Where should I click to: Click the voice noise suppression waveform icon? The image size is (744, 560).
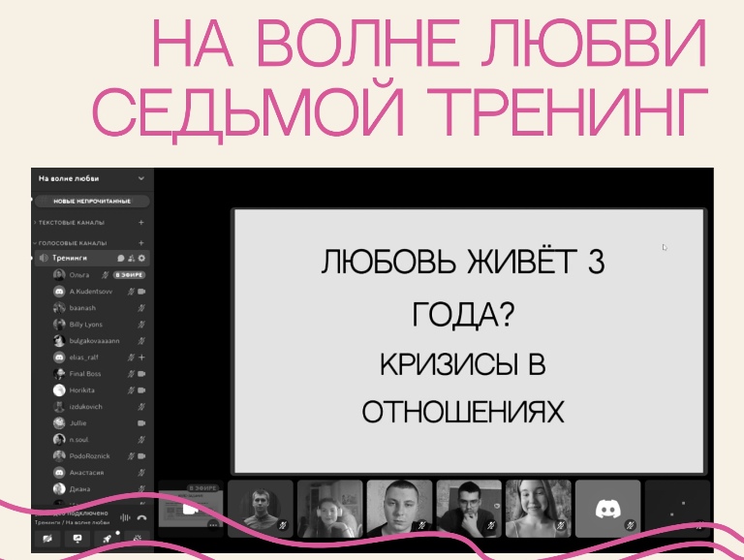pyautogui.click(x=123, y=518)
